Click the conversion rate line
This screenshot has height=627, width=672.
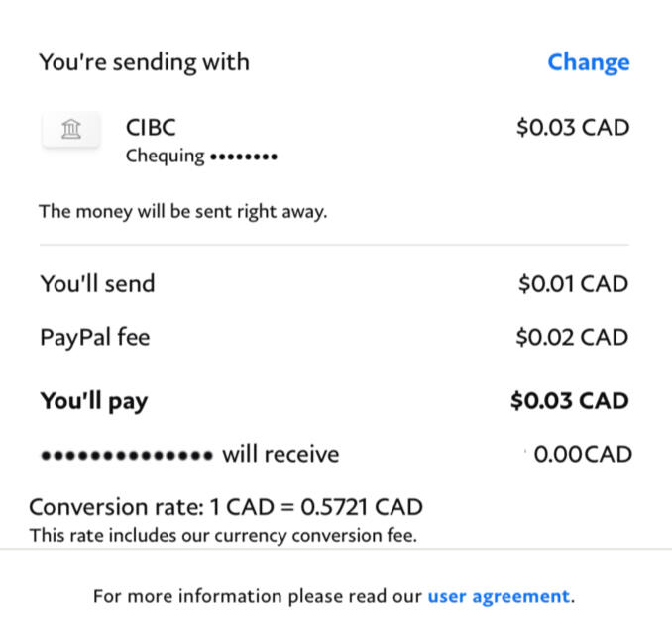coord(226,508)
